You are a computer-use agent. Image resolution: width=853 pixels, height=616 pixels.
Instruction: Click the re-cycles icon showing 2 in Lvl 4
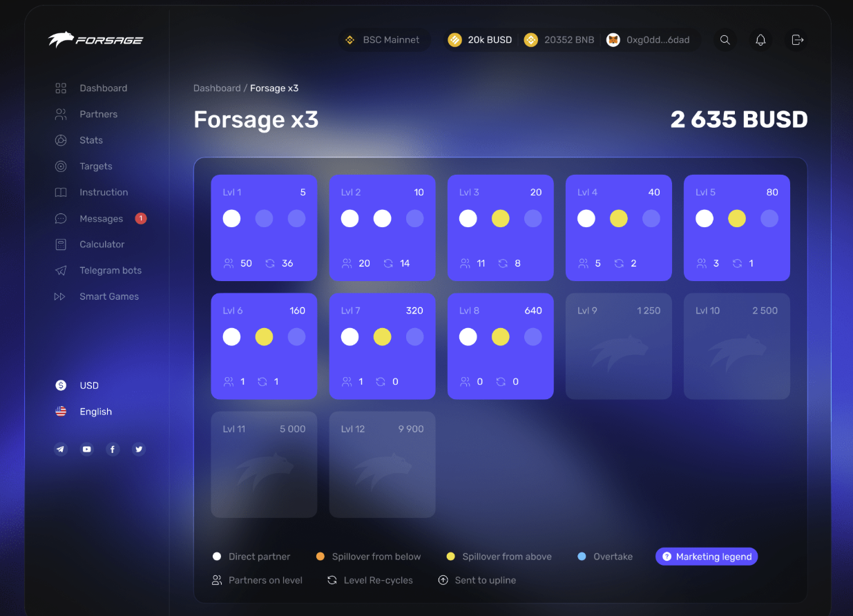click(x=620, y=263)
